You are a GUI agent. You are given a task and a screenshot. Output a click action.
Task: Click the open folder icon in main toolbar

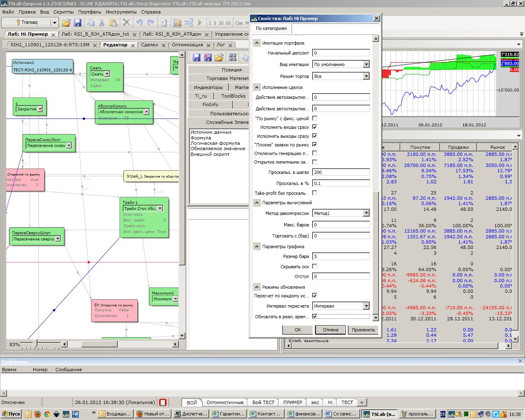point(66,23)
